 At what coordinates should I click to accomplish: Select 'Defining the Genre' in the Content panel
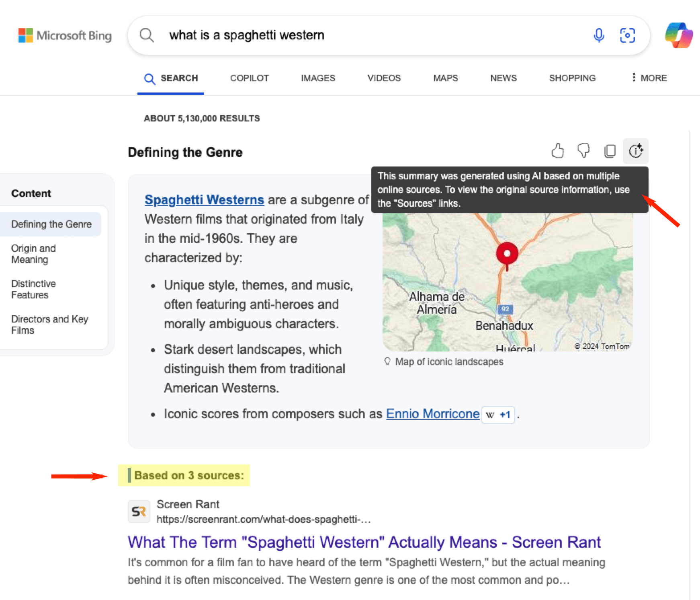click(51, 224)
